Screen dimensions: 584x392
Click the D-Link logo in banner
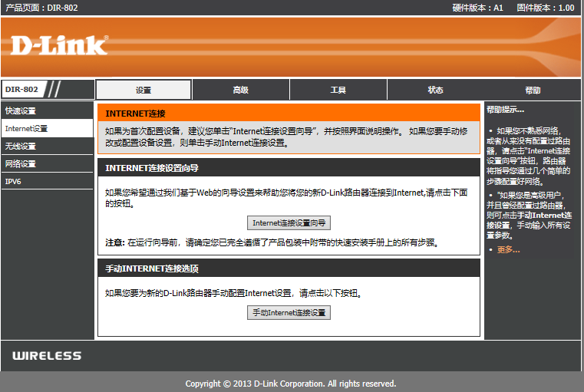(x=59, y=45)
